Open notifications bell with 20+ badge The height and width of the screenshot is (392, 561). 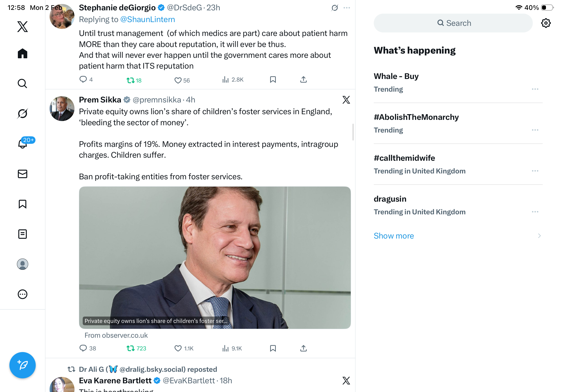click(23, 143)
